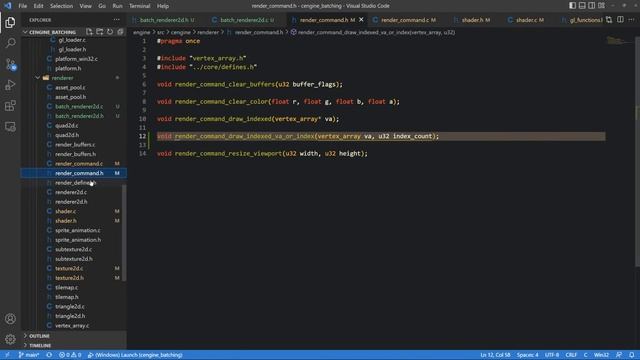Open the Terminal menu

[x=140, y=6]
